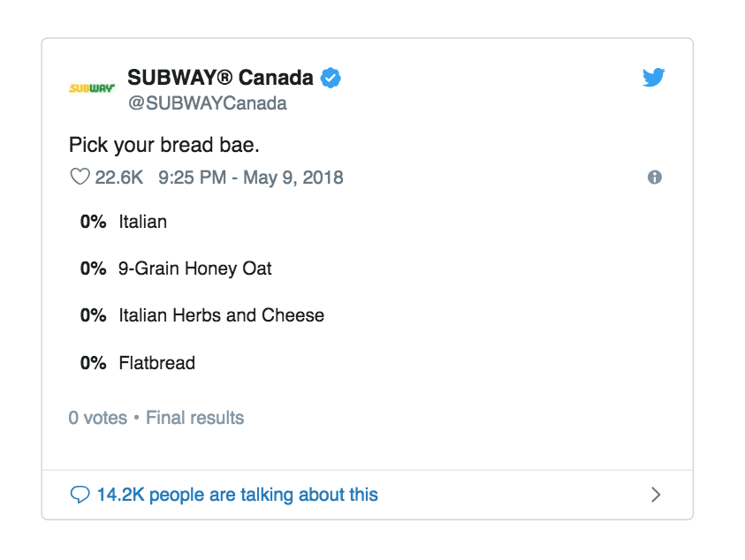
Task: Open the SUBWAY logo avatar
Action: (92, 89)
